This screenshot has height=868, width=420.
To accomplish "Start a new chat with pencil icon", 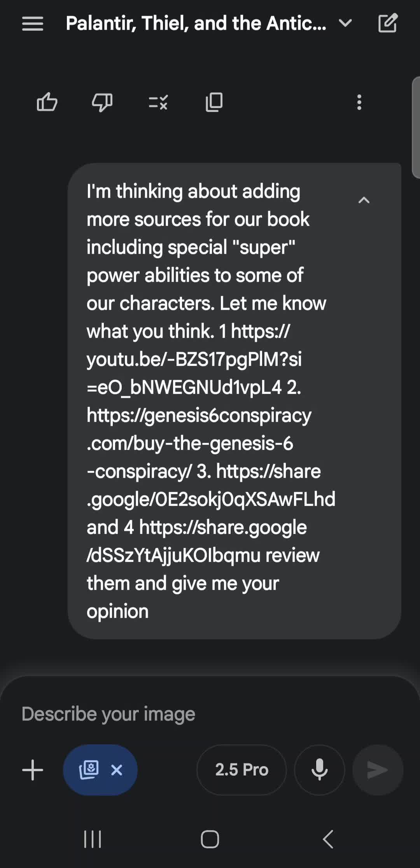I will point(388,23).
